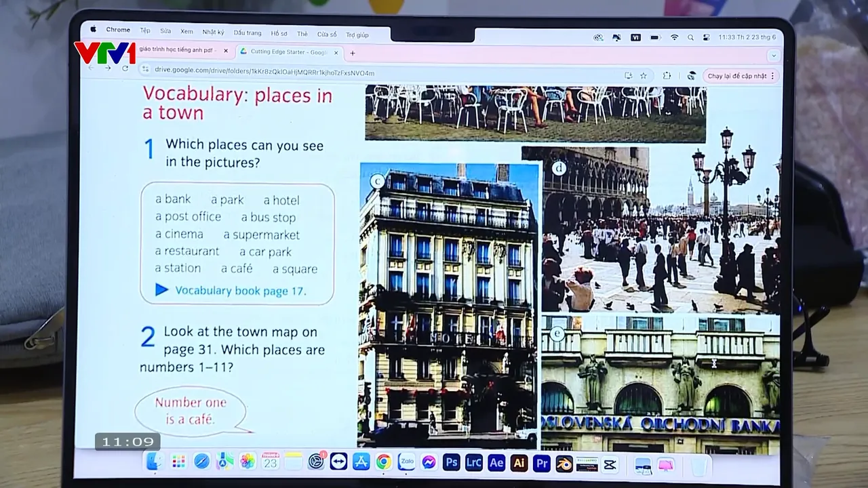The height and width of the screenshot is (488, 868).
Task: Click the Chạy lại để cập nhật button
Action: tap(736, 76)
